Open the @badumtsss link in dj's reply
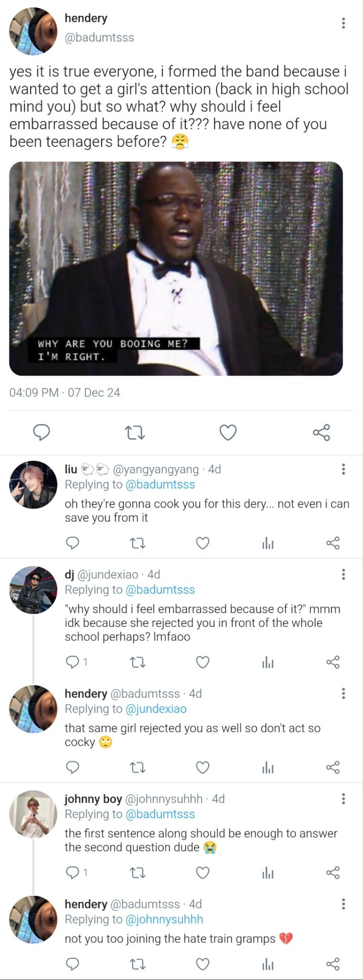 [160, 590]
